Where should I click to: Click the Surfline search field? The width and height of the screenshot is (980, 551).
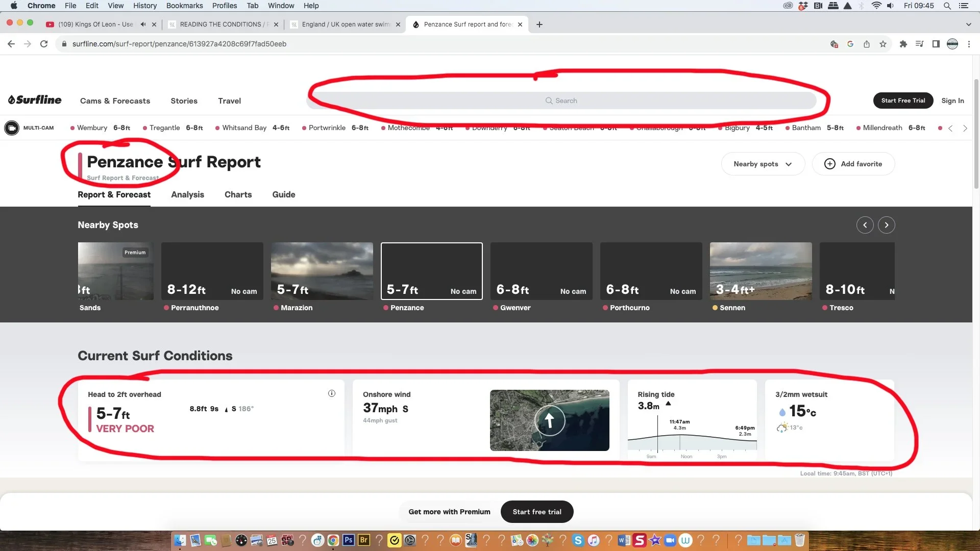[x=561, y=101]
